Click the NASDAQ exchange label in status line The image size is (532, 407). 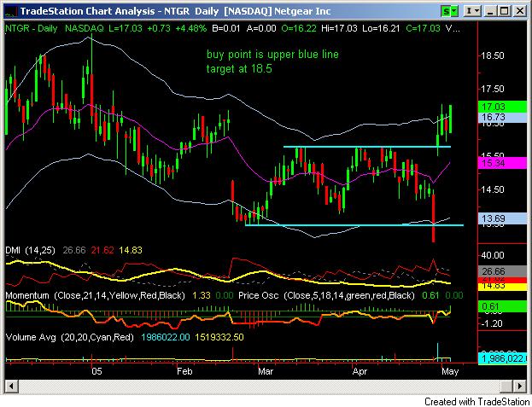click(85, 28)
